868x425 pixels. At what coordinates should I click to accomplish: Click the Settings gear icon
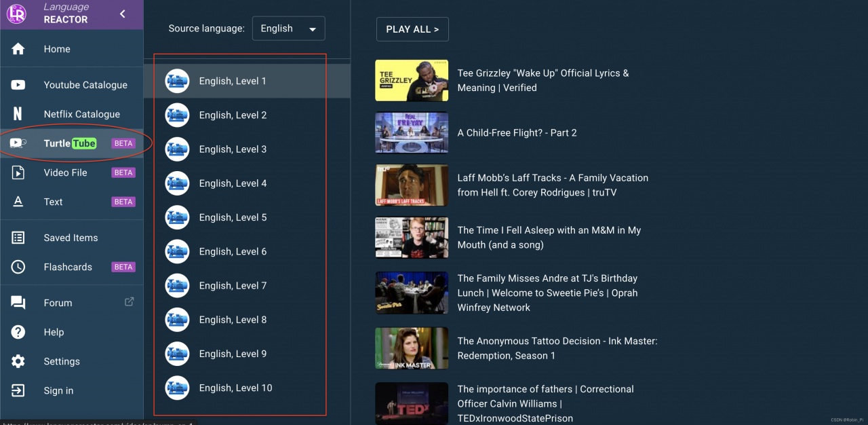coord(18,361)
